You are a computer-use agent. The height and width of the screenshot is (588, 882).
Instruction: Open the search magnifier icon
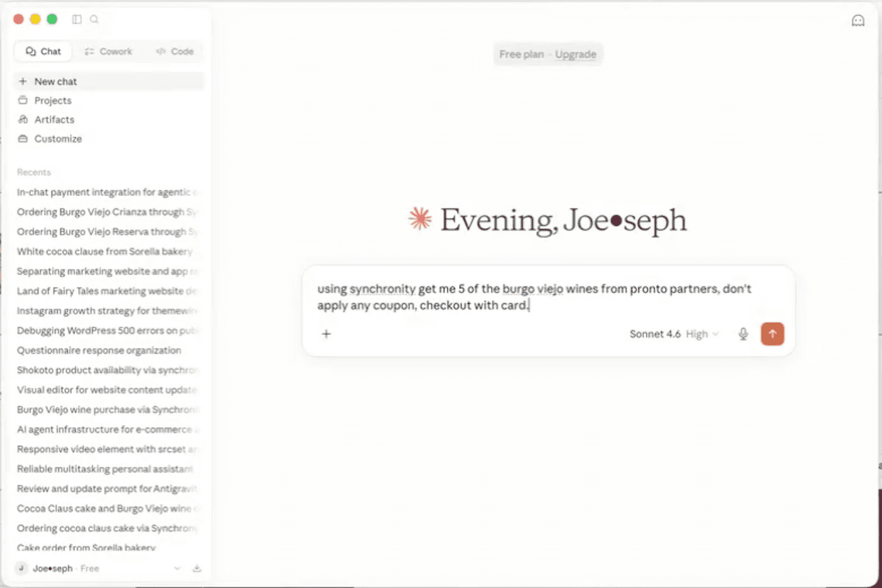95,20
